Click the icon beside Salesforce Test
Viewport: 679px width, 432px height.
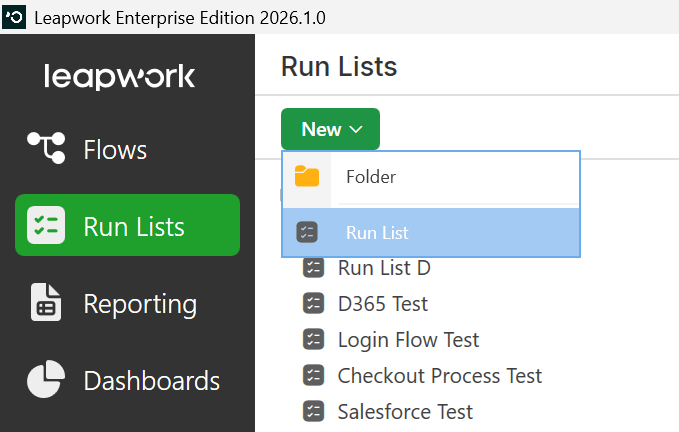click(x=314, y=411)
